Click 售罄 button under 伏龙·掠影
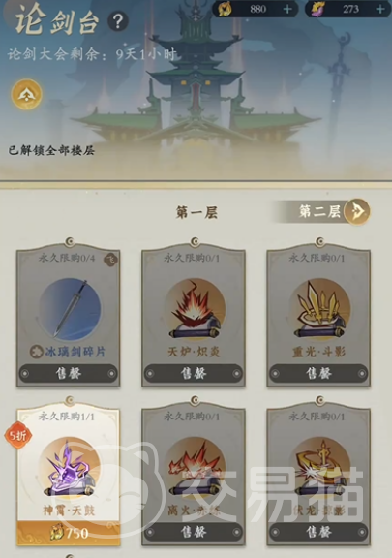392x558 pixels. coord(318,532)
